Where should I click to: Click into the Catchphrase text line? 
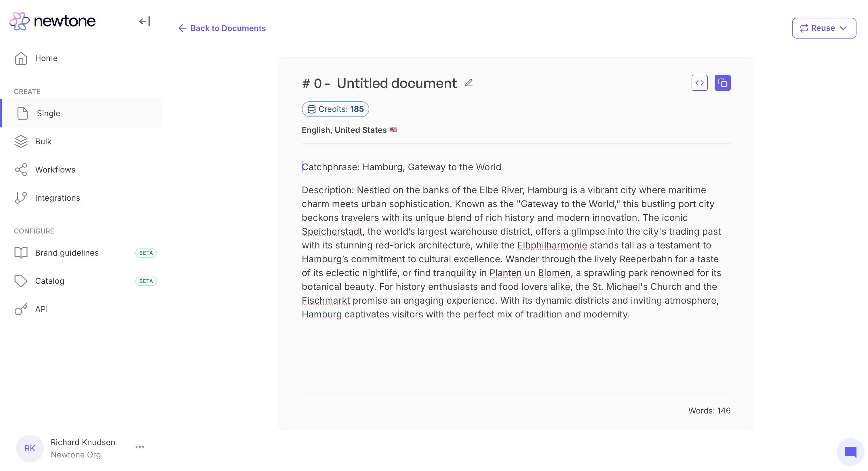(x=401, y=167)
